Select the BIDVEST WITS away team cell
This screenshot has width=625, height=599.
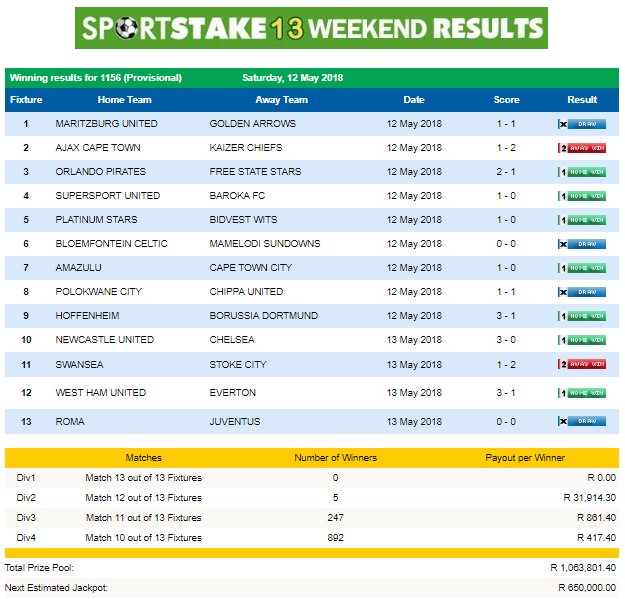click(x=243, y=220)
